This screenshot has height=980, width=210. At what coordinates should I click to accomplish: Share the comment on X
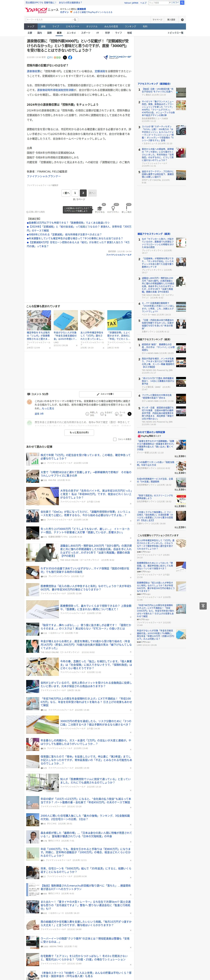[129, 414]
